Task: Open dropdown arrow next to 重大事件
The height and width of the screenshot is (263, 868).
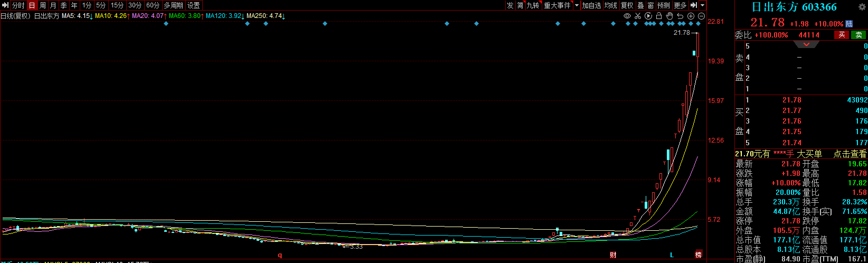Action: click(577, 5)
